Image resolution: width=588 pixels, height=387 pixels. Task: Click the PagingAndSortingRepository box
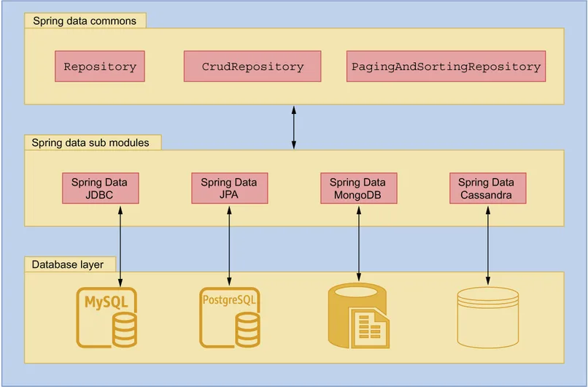[x=446, y=66]
